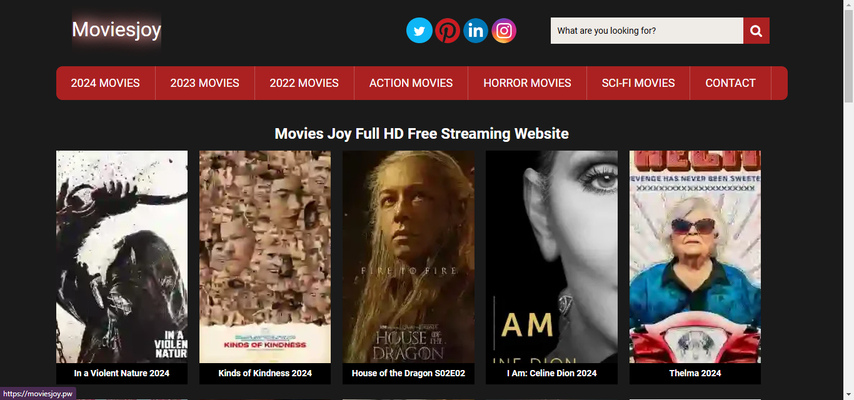
Task: Click the scrollbar down arrow
Action: (849, 395)
